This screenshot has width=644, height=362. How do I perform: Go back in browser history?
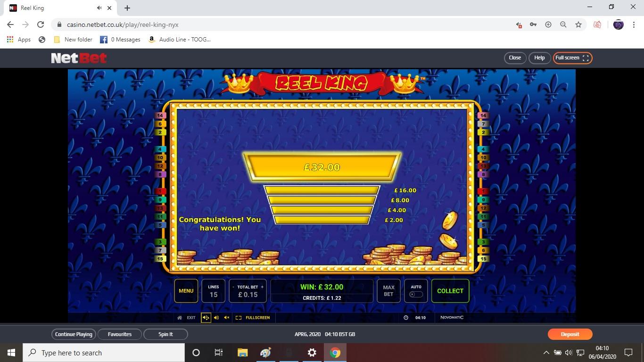click(10, 25)
